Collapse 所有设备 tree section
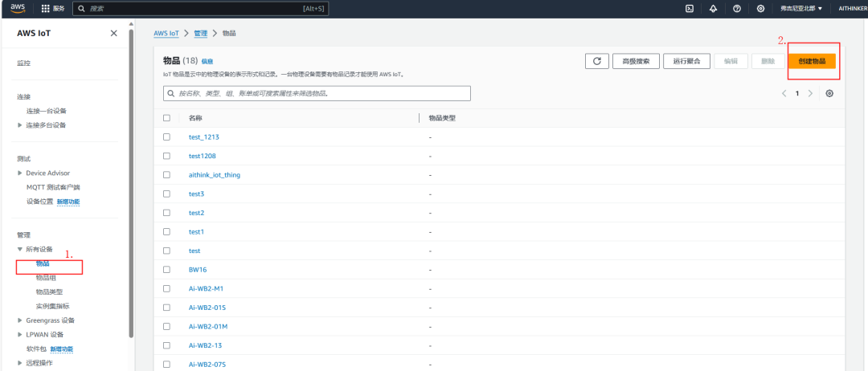868x371 pixels. 20,250
